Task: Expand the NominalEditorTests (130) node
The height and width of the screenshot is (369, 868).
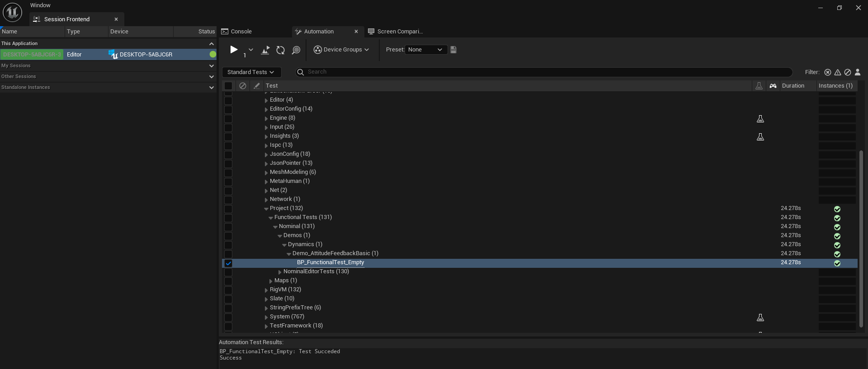Action: pos(280,272)
